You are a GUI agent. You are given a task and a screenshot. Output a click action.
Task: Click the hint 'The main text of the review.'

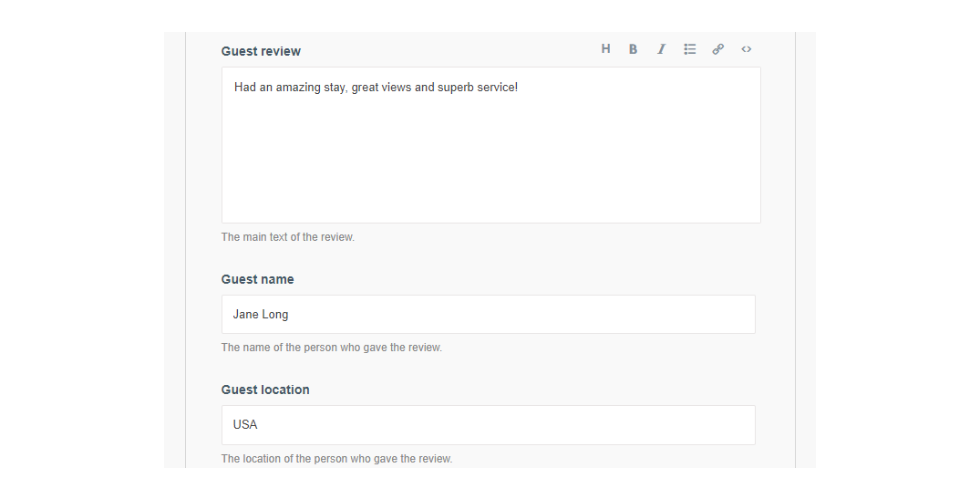288,237
